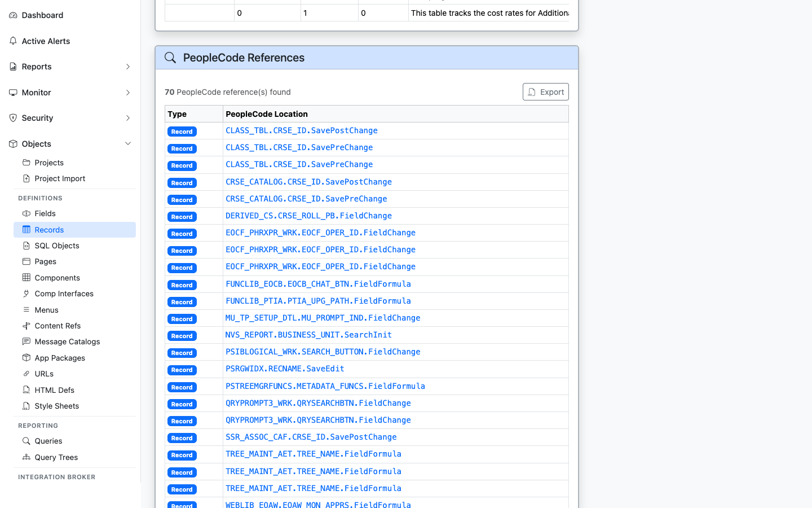The image size is (812, 508).
Task: Expand the Monitor menu chevron
Action: [x=128, y=93]
